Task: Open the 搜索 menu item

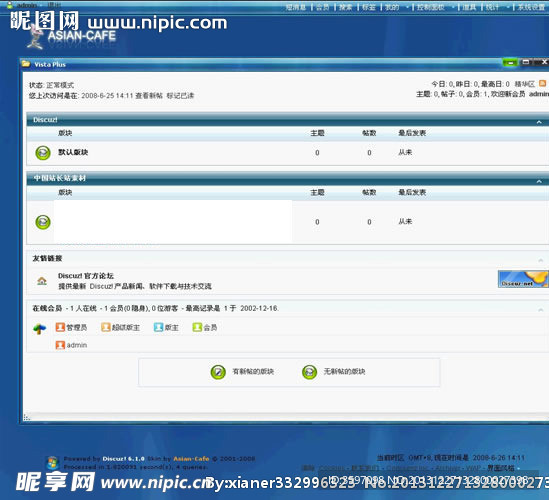Action: click(345, 7)
